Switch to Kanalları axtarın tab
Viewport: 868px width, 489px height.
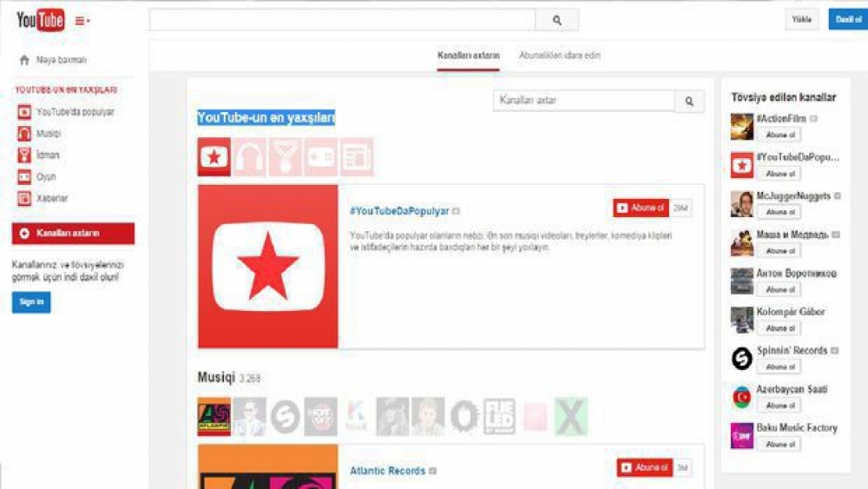(x=469, y=56)
